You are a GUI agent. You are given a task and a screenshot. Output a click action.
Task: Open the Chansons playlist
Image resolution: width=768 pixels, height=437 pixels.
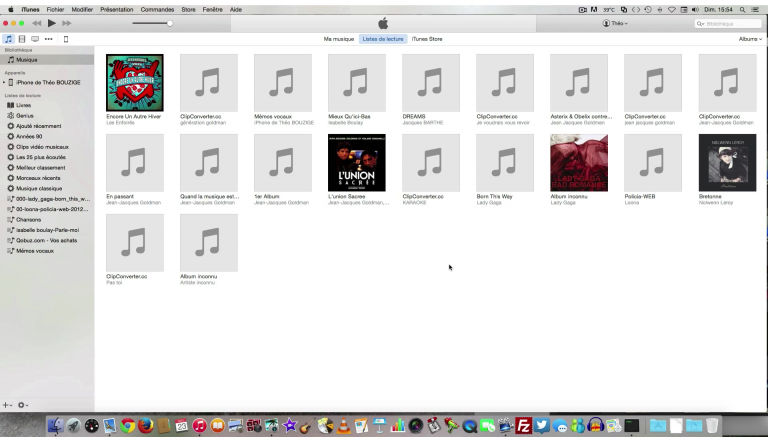coord(28,219)
